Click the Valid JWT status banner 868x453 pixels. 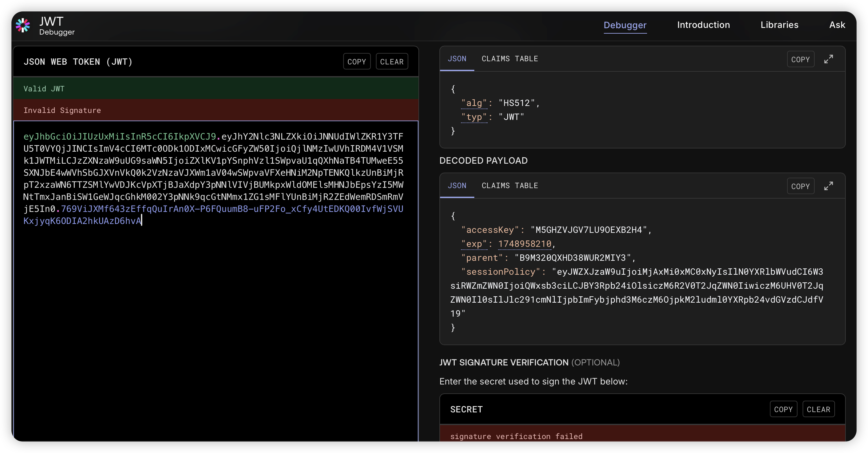[216, 88]
